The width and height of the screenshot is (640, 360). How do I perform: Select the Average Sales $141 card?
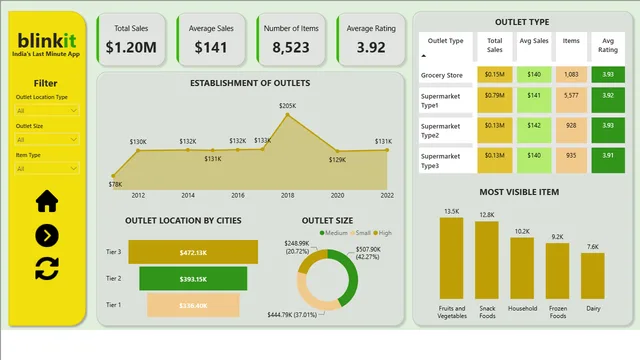click(x=211, y=40)
